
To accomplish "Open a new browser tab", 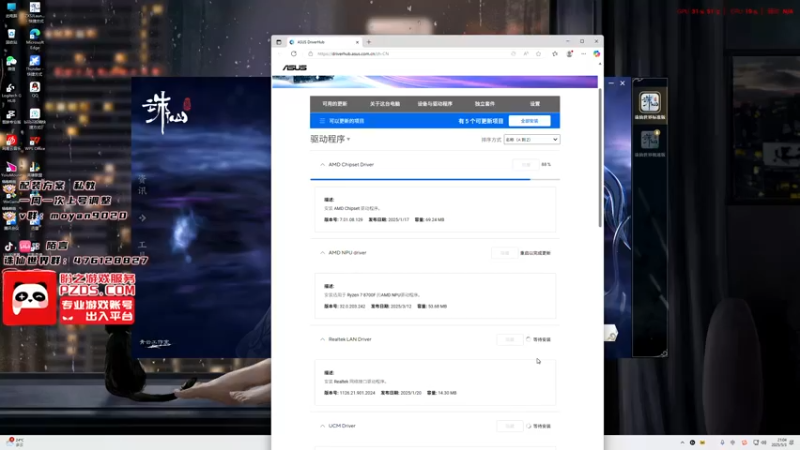I will 369,42.
